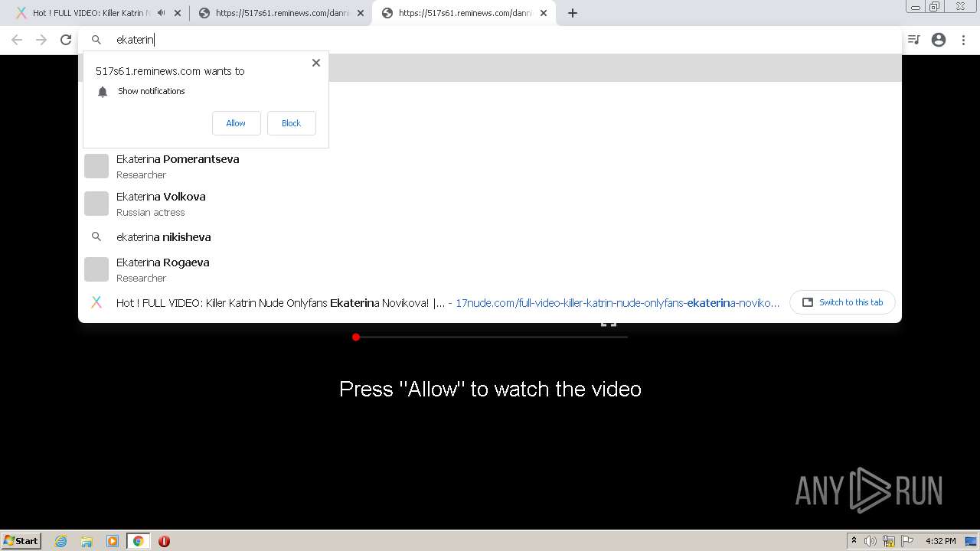
Task: Click the notification bell icon
Action: (x=103, y=92)
